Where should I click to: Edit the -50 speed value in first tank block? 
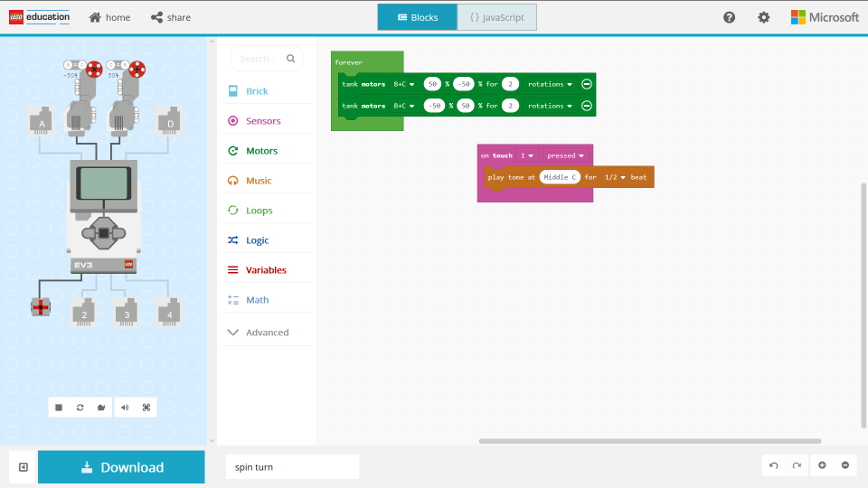[464, 84]
